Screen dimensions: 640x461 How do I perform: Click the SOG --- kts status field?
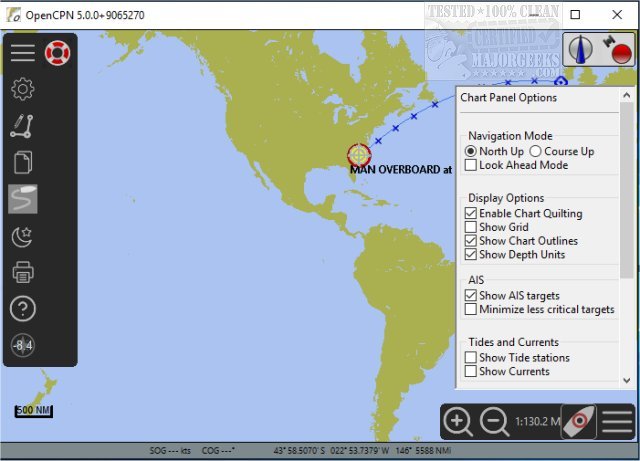pyautogui.click(x=170, y=451)
